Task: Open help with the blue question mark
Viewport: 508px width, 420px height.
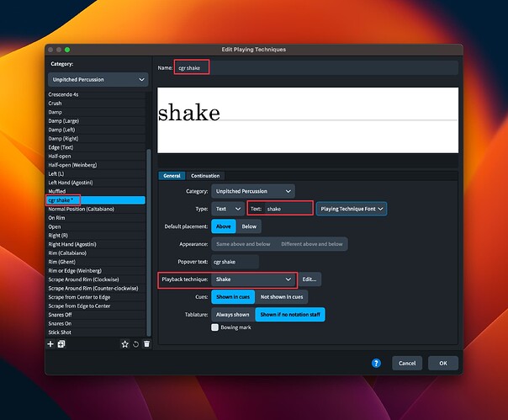Action: [376, 364]
